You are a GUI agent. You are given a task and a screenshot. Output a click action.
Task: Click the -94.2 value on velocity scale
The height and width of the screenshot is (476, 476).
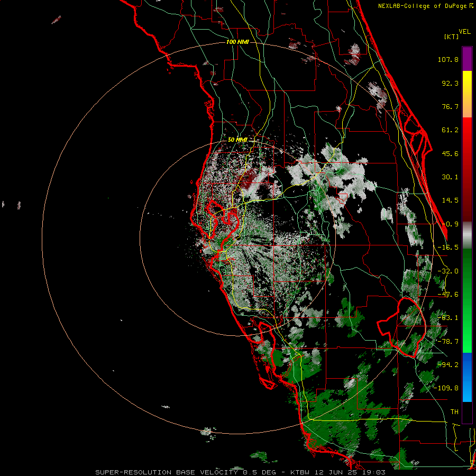pos(448,365)
